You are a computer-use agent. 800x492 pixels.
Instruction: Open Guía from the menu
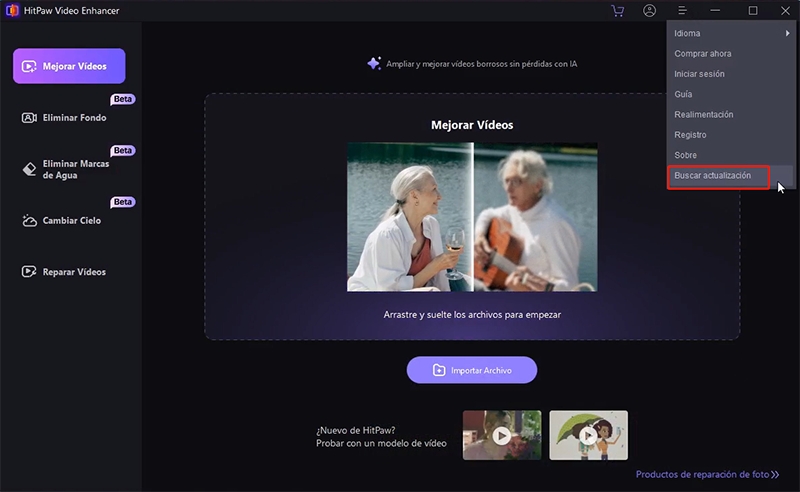coord(730,94)
